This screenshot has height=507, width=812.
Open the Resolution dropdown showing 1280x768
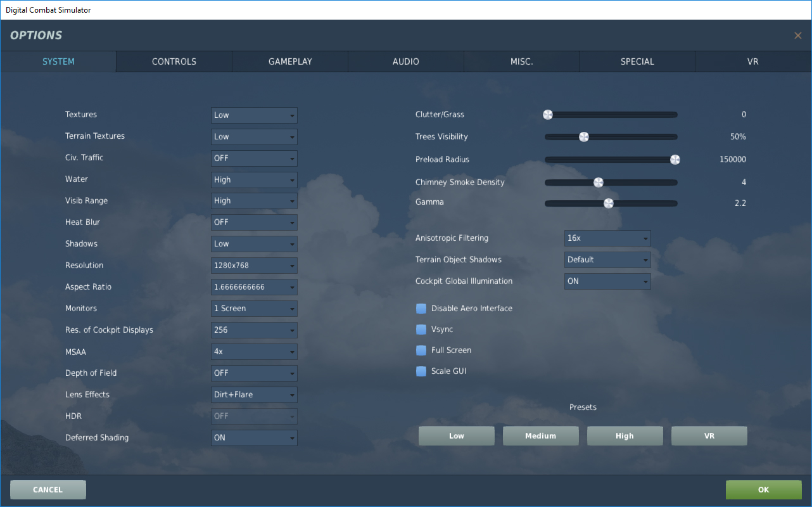click(254, 266)
